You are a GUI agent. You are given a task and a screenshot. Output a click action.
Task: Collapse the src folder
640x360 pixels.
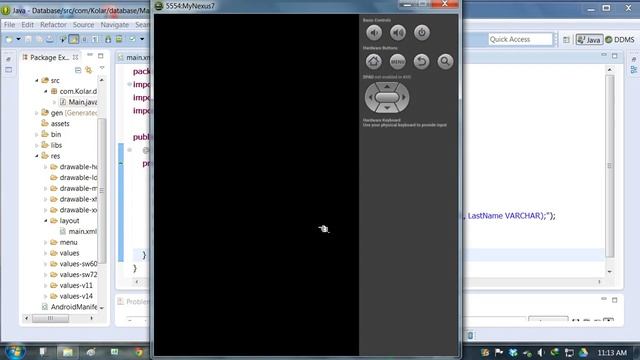(36, 80)
